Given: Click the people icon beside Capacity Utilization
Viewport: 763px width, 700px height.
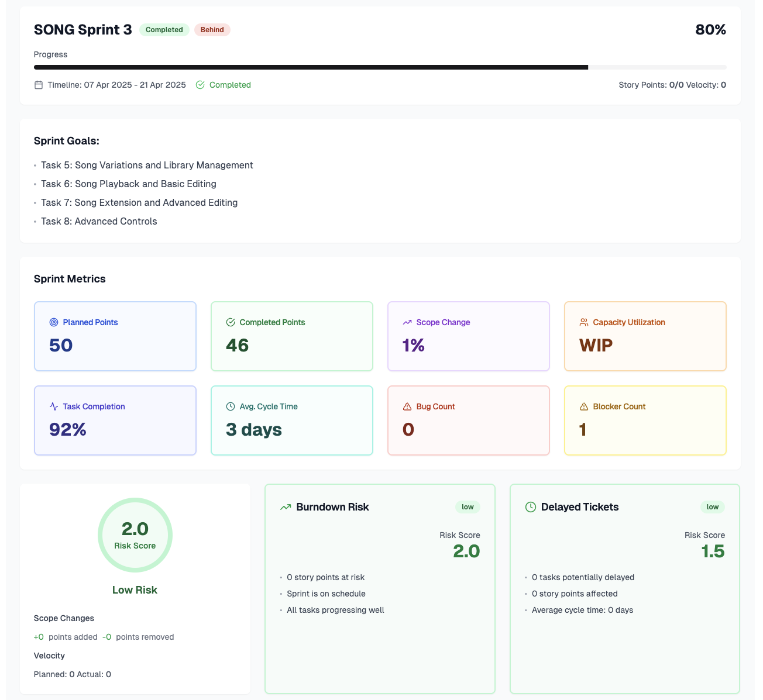Looking at the screenshot, I should pos(583,322).
